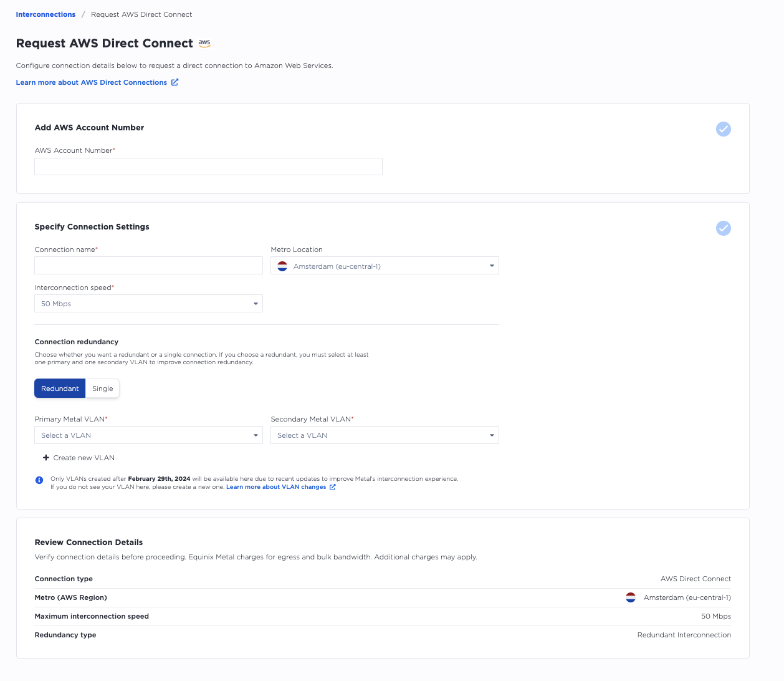Open the Interconnection speed dropdown
Viewport: 784px width, 681px height.
coord(148,304)
